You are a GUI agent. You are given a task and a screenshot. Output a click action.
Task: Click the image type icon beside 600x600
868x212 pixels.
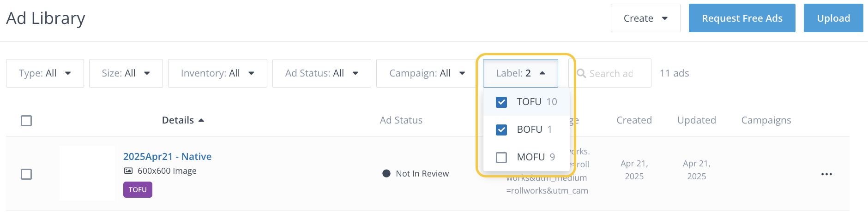[128, 171]
